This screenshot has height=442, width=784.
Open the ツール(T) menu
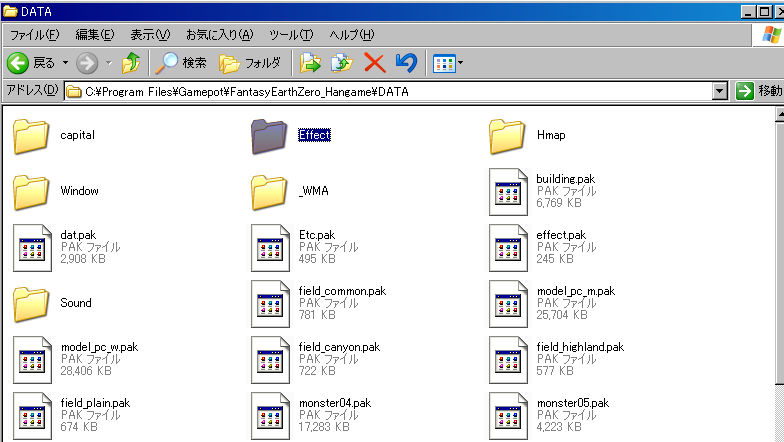pos(291,34)
